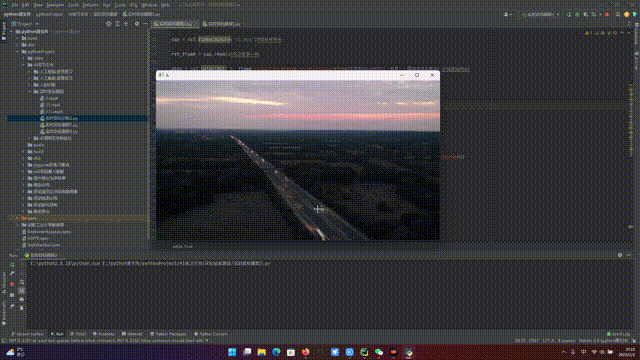640x360 pixels.
Task: Stop the program using top toolbar red square
Action: point(607,15)
